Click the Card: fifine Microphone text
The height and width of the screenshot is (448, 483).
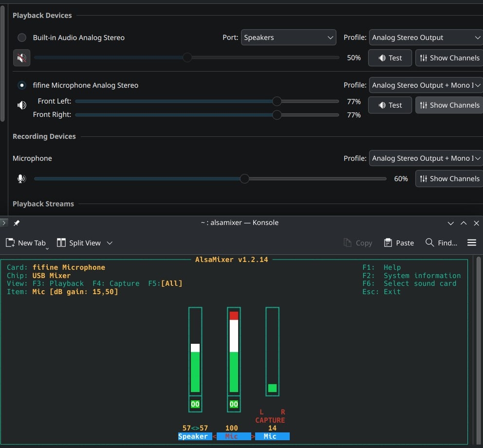click(56, 267)
